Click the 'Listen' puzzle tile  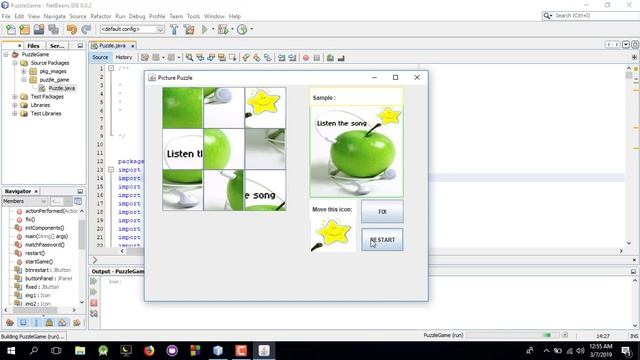182,149
